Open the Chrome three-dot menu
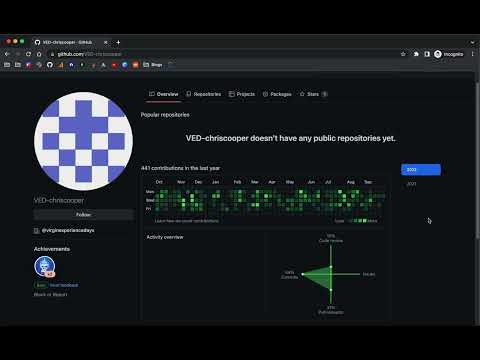 (x=473, y=54)
